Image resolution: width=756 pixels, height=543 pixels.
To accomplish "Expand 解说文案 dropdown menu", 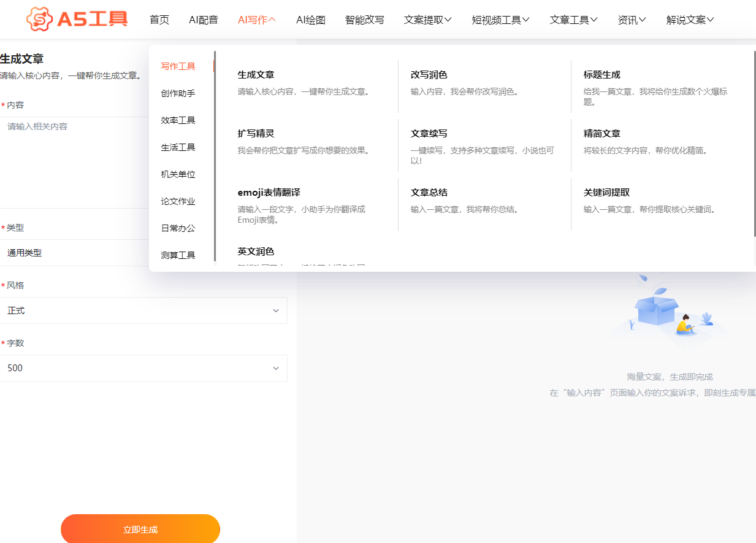I will tap(690, 20).
